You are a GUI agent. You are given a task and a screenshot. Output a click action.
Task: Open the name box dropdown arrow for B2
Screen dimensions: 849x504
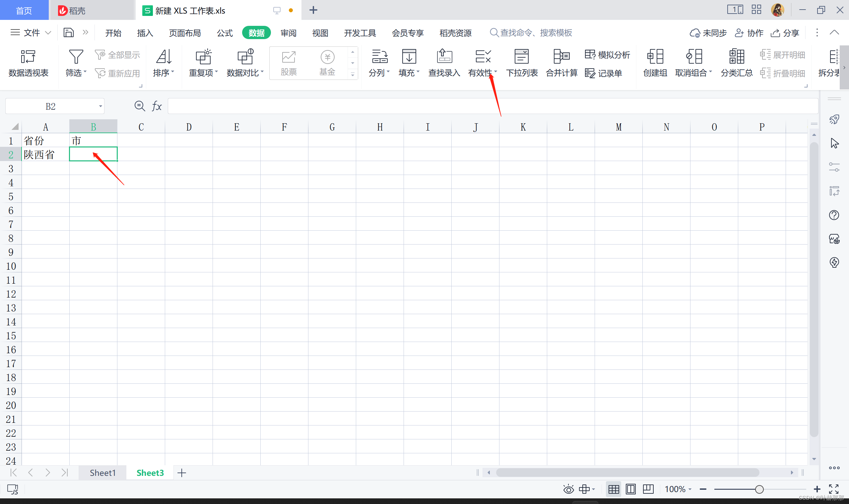coord(100,107)
